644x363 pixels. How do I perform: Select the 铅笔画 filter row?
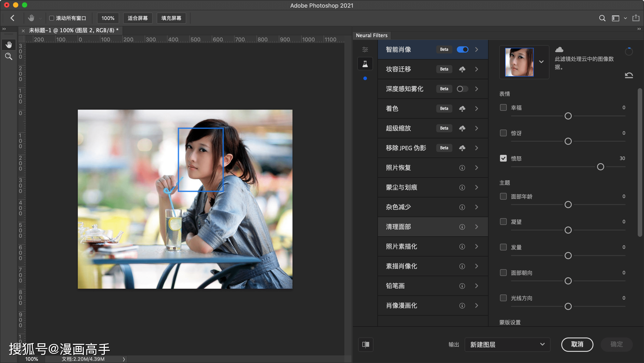click(x=433, y=286)
